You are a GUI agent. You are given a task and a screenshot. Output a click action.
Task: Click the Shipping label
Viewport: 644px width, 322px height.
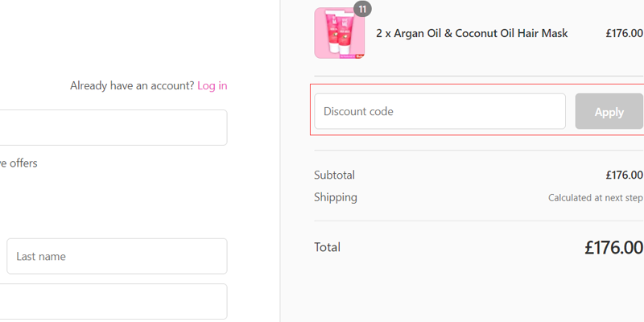336,197
